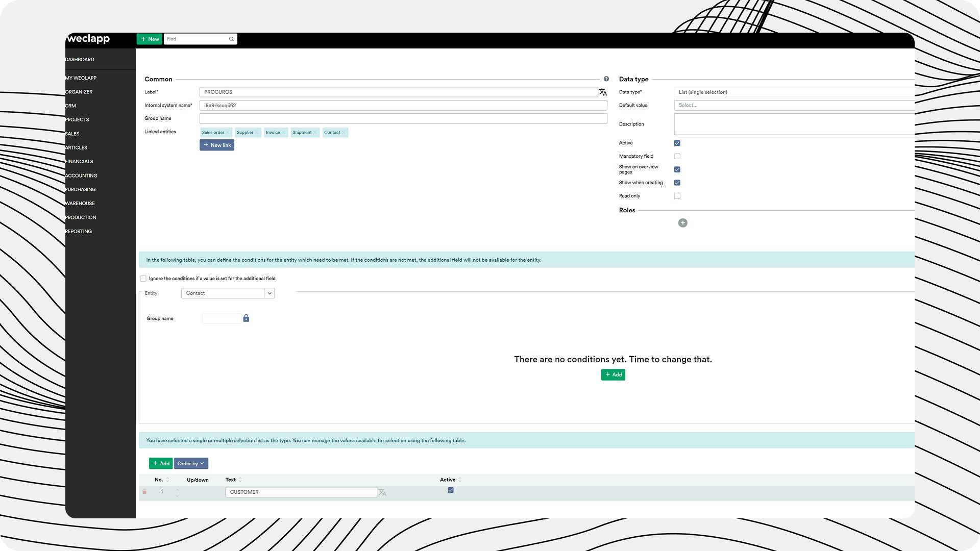Click the lock icon next to Group name

(246, 318)
